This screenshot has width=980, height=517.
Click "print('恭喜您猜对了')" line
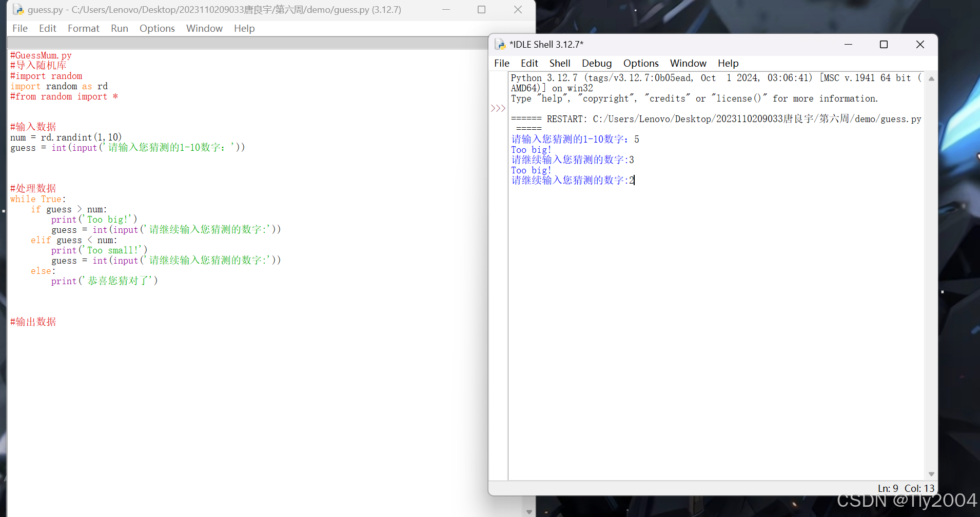pos(104,281)
